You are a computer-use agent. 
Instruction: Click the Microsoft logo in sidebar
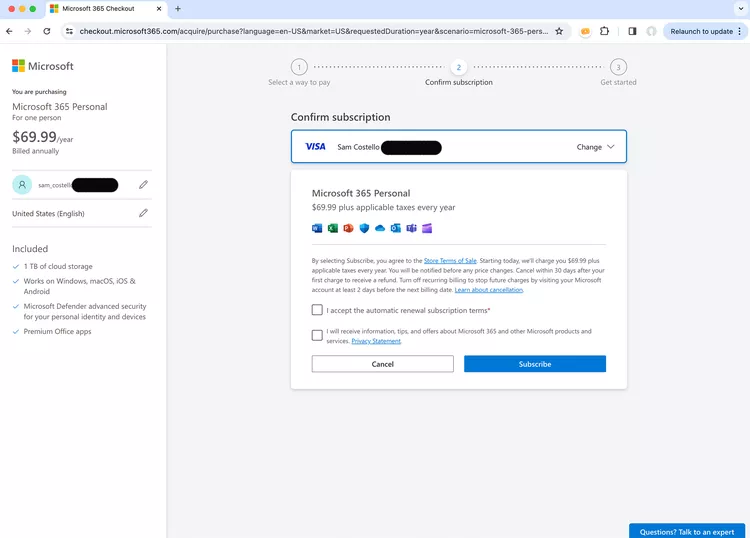click(43, 66)
